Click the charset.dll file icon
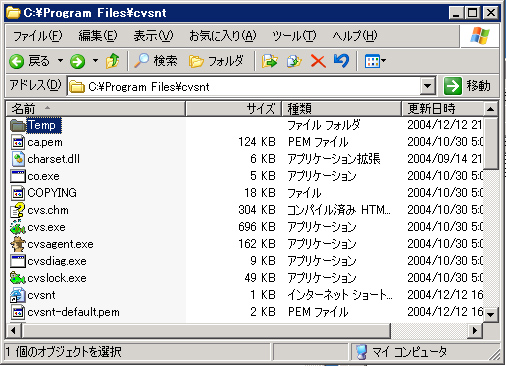 coord(18,159)
